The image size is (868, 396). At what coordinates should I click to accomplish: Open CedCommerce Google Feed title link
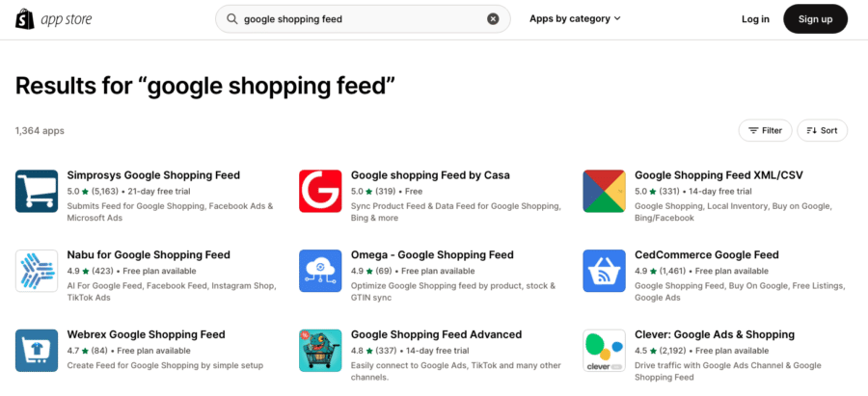707,255
